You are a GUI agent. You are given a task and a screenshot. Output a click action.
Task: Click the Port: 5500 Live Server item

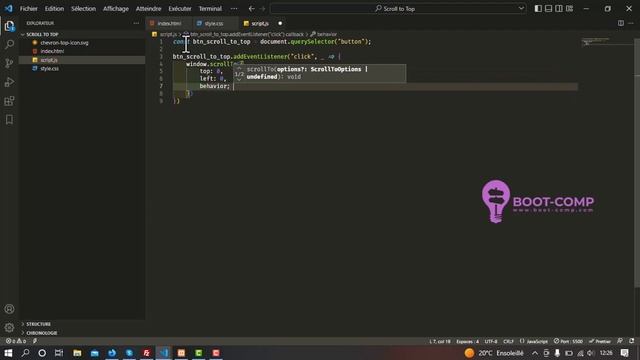pyautogui.click(x=568, y=341)
